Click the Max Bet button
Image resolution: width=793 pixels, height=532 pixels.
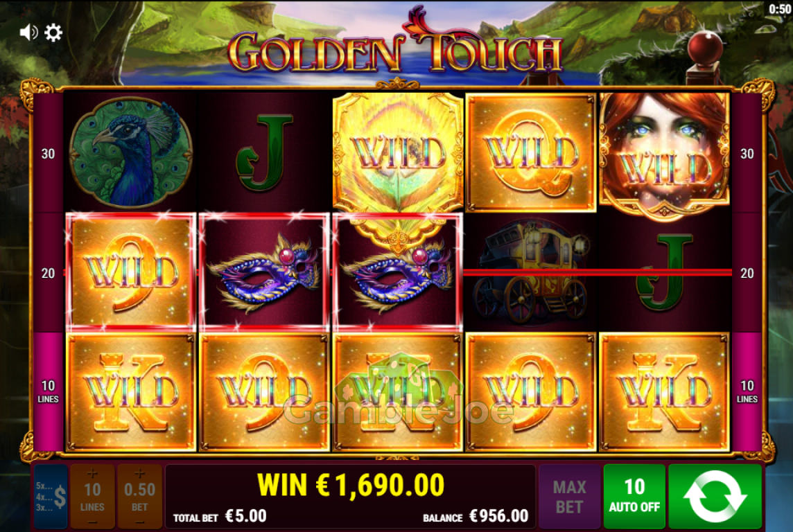click(570, 497)
